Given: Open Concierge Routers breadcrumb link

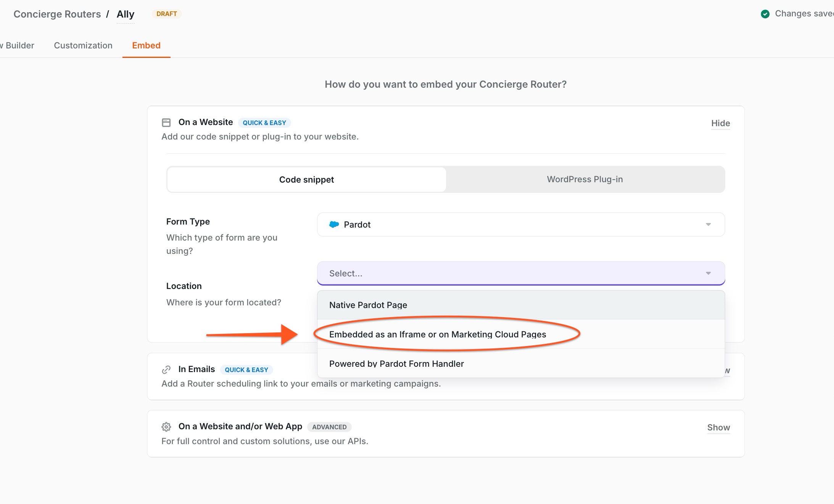Looking at the screenshot, I should 57,14.
